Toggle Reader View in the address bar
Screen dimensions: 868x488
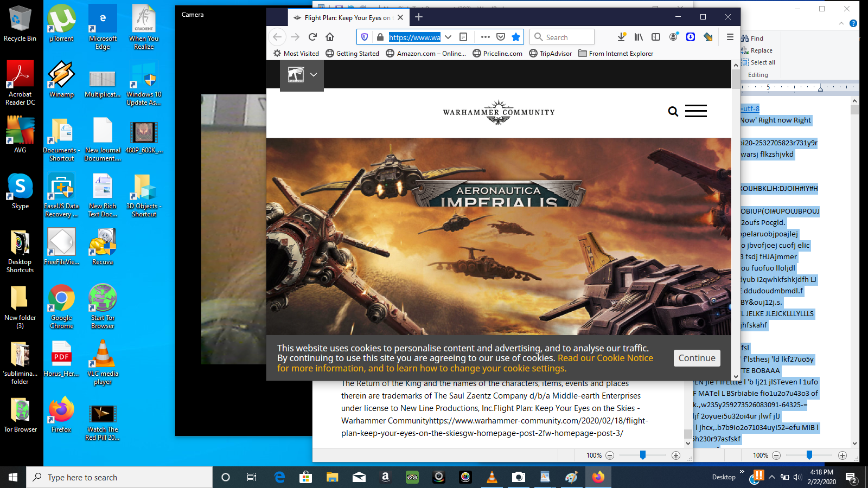(463, 37)
